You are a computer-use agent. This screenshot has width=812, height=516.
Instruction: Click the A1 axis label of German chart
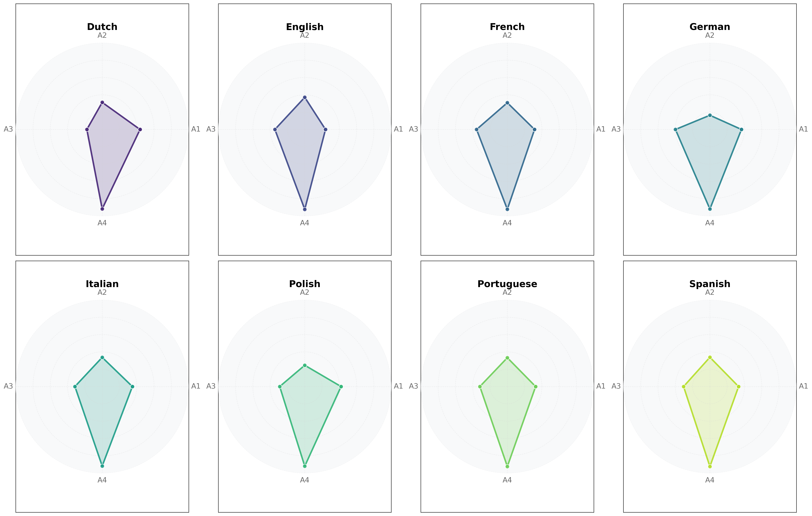click(804, 129)
